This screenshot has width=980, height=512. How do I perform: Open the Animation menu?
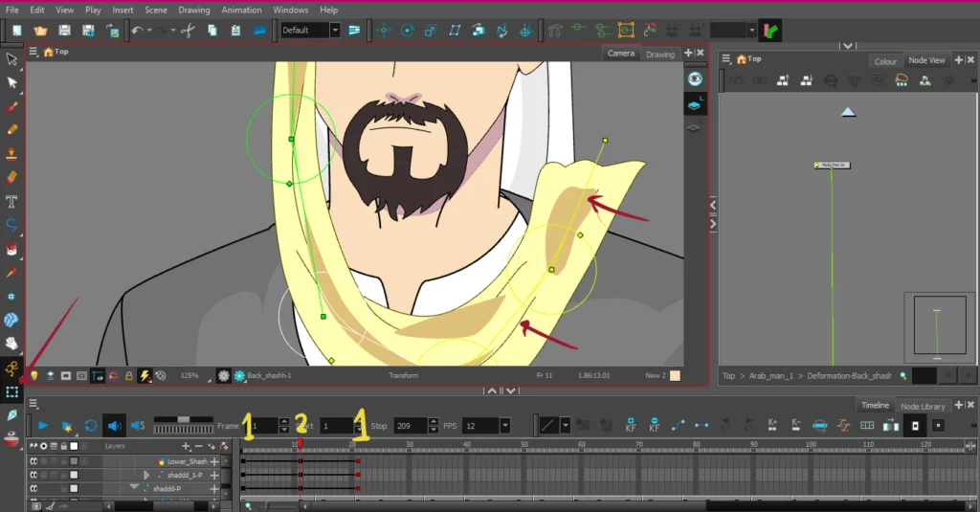coord(241,10)
